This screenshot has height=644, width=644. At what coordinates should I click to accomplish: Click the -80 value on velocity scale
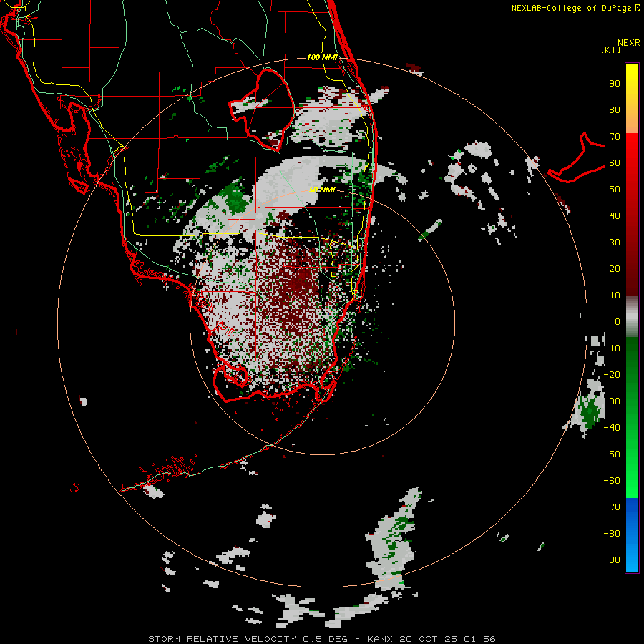click(x=612, y=534)
